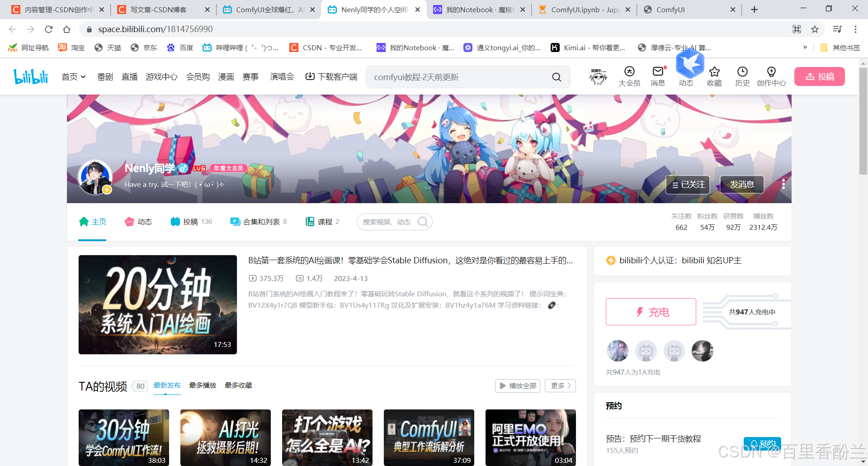Select the 最多收藏 sort tab
Image resolution: width=868 pixels, height=466 pixels.
[x=238, y=385]
